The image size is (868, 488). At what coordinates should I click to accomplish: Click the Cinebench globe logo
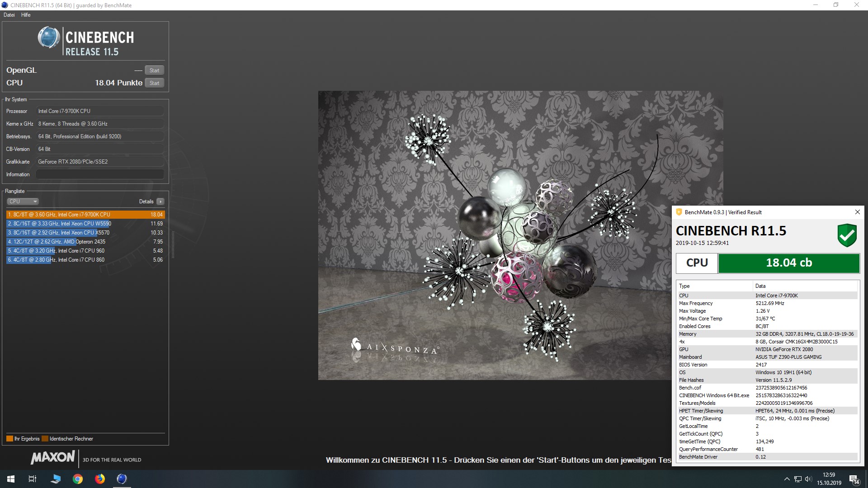coord(48,38)
